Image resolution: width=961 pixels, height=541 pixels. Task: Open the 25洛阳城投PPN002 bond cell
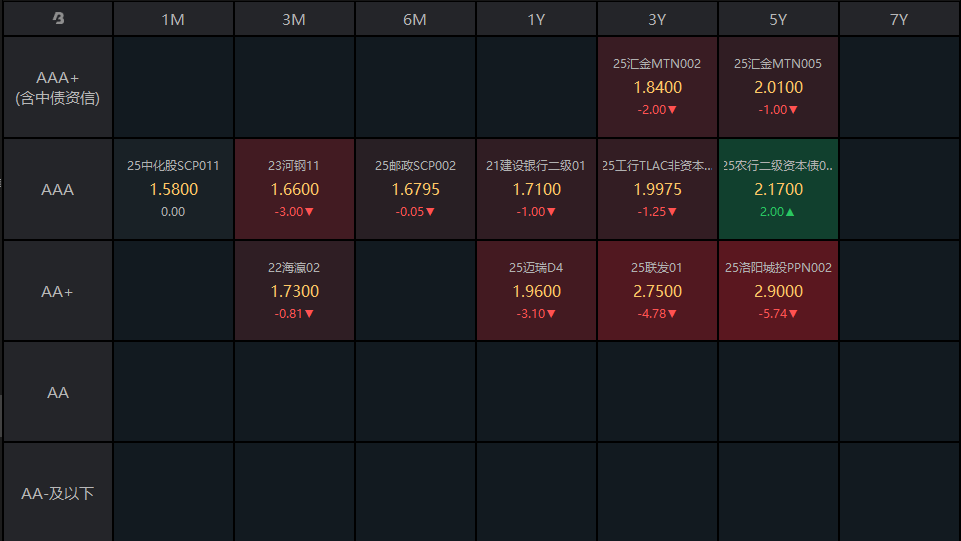coord(778,291)
